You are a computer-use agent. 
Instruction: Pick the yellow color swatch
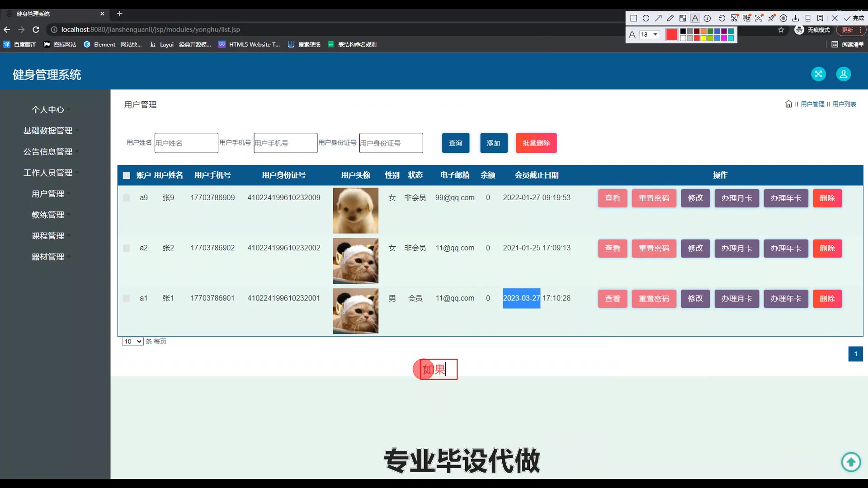(703, 38)
